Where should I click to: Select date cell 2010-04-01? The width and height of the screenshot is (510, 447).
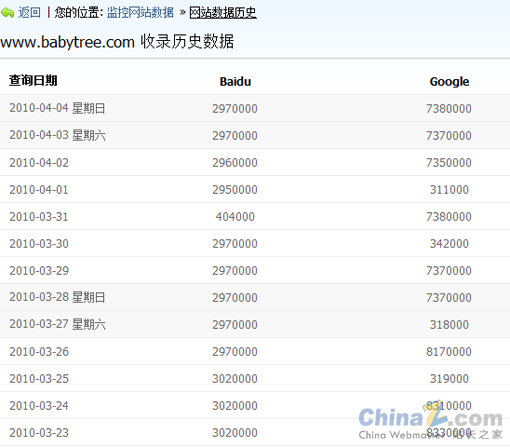click(x=39, y=190)
